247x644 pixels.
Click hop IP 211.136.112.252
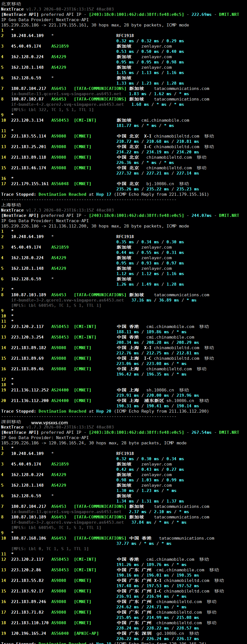[30, 390]
